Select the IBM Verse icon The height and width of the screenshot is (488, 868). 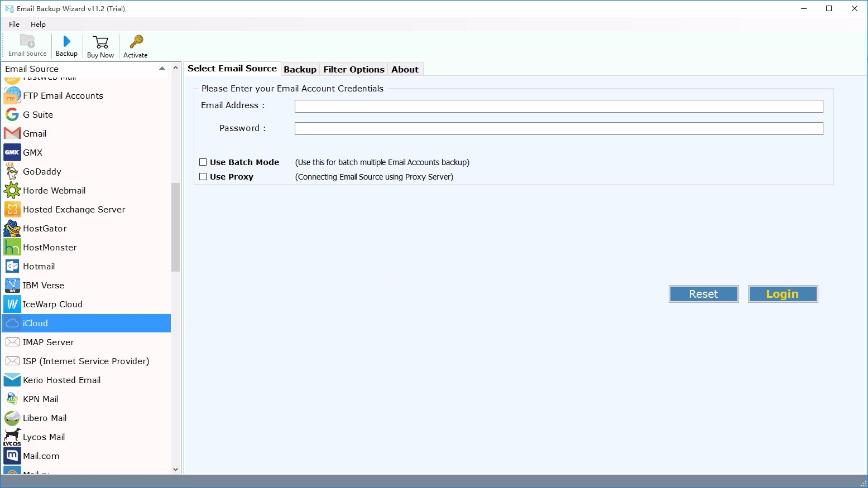[12, 285]
